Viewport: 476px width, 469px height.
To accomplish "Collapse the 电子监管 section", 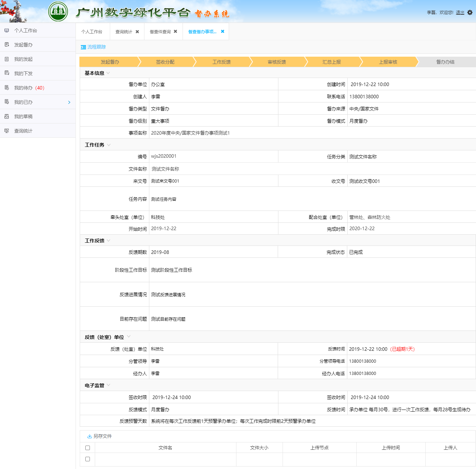I will point(108,385).
